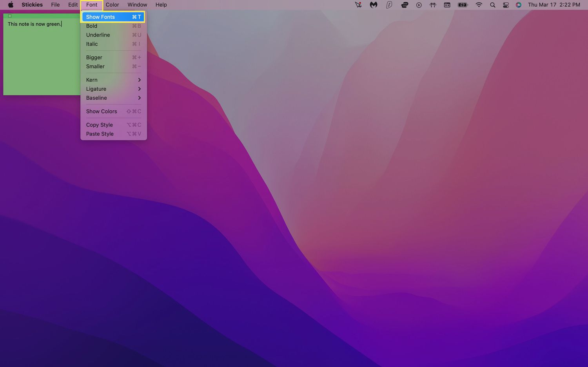
Task: Open the Apple menu
Action: [11, 5]
